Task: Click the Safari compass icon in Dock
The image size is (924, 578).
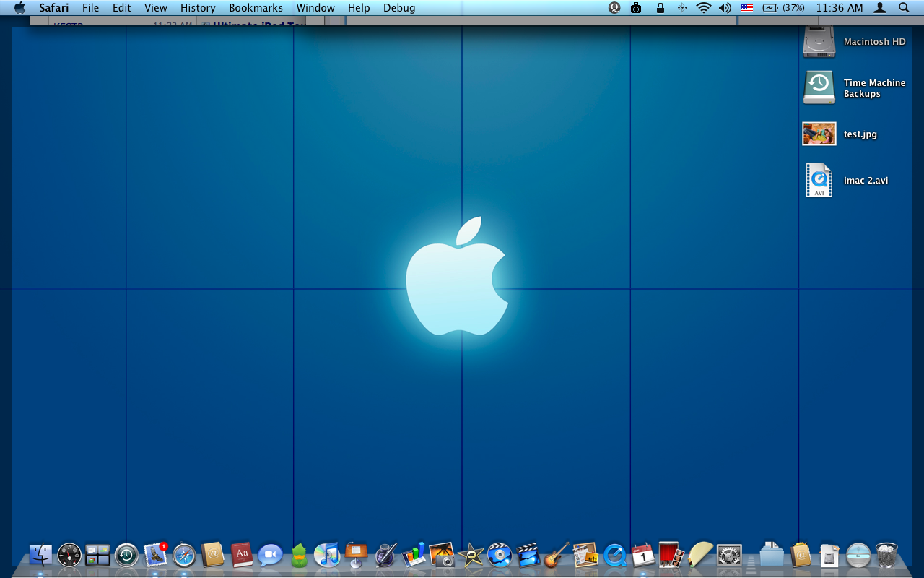Action: [x=184, y=555]
